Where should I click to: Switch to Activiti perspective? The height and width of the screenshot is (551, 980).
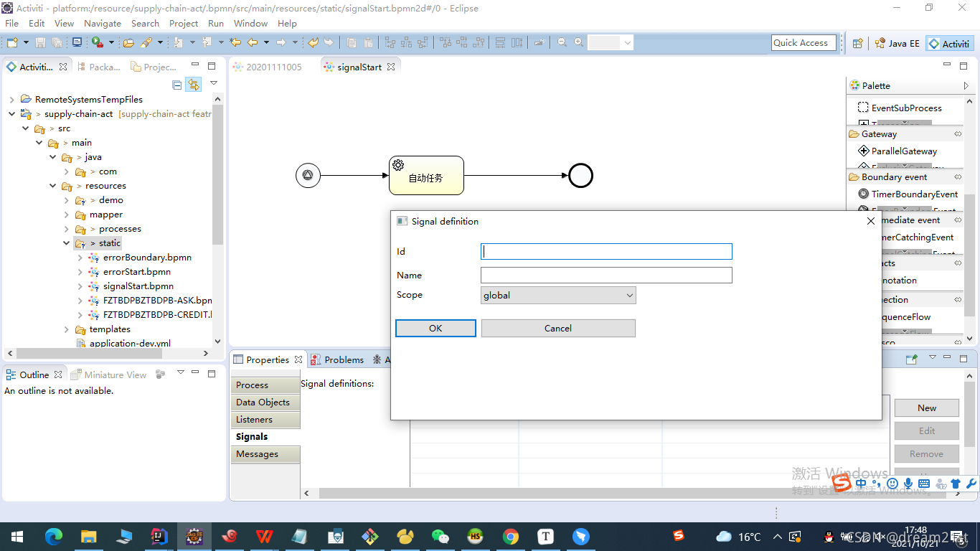click(949, 43)
